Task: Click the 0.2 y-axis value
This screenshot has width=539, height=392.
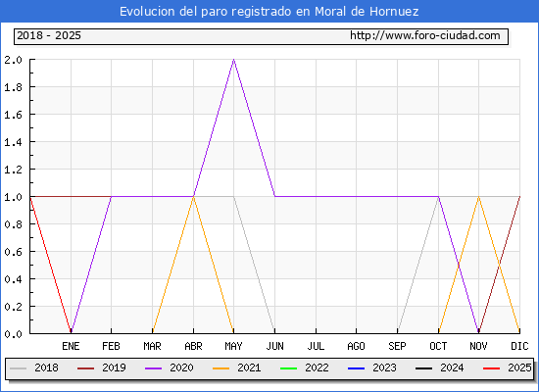Action: point(13,307)
